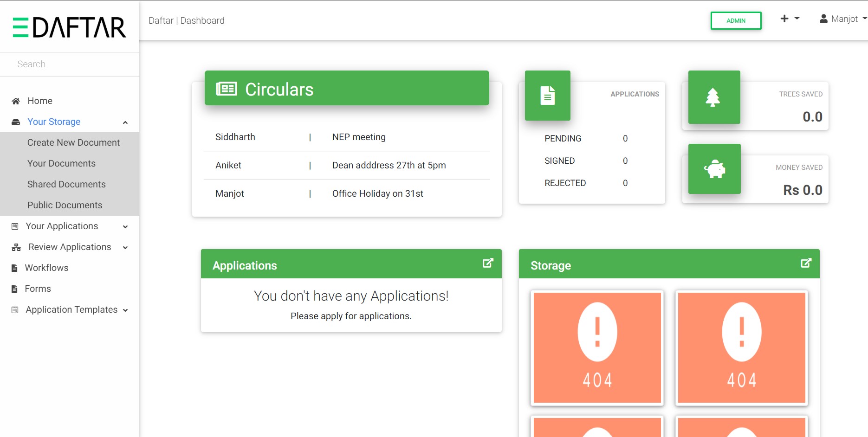Go to Home in sidebar
Viewport: 868px width, 437px height.
pos(40,101)
